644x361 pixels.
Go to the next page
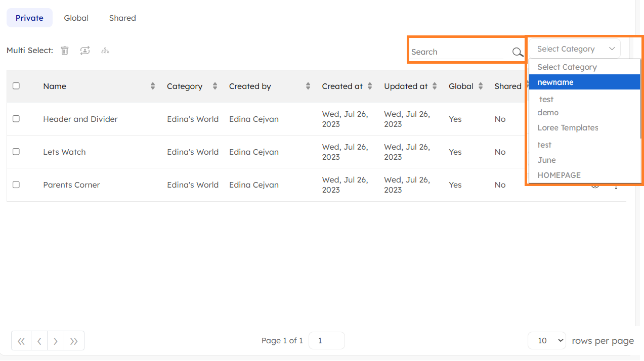pyautogui.click(x=56, y=341)
